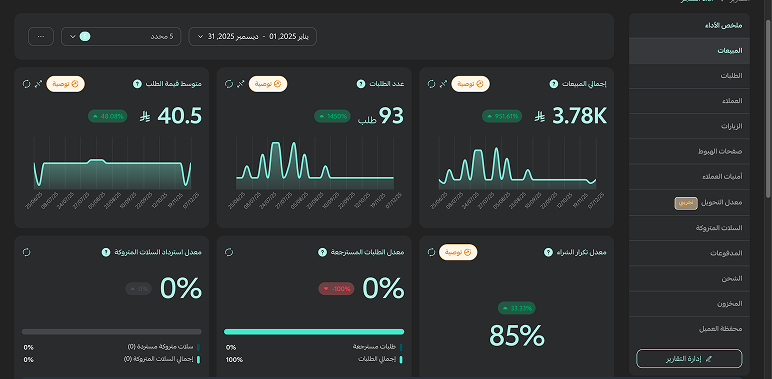This screenshot has height=379, width=772.
Task: Open help for إجمالي المبيعات
Action: pyautogui.click(x=553, y=84)
